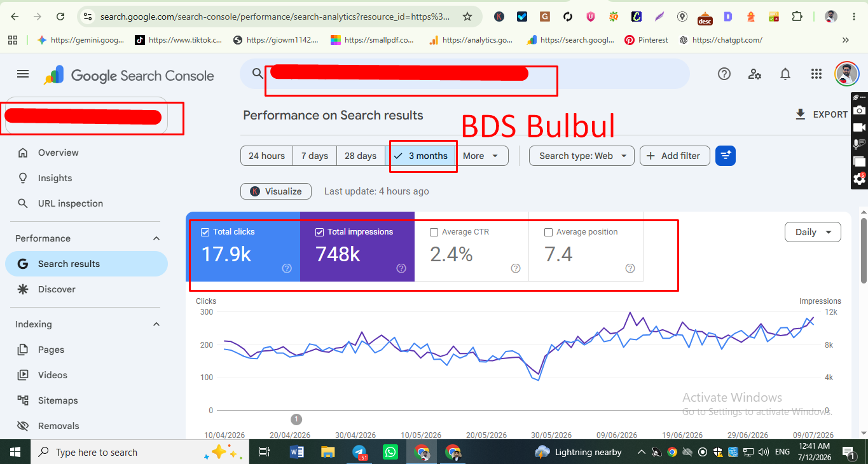Click the page vertical scrollbar thumb
This screenshot has height=464, width=868.
(864, 250)
